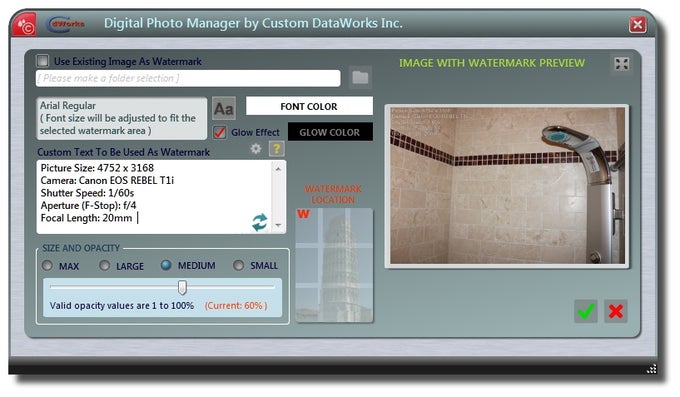
Task: Uncheck the Glow Effect checkbox
Action: (219, 132)
